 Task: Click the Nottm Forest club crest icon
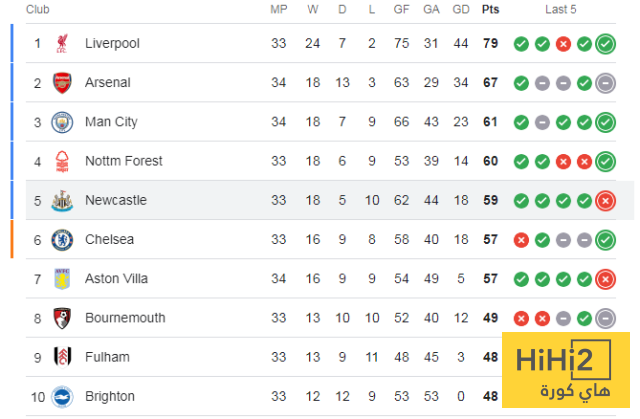point(63,161)
